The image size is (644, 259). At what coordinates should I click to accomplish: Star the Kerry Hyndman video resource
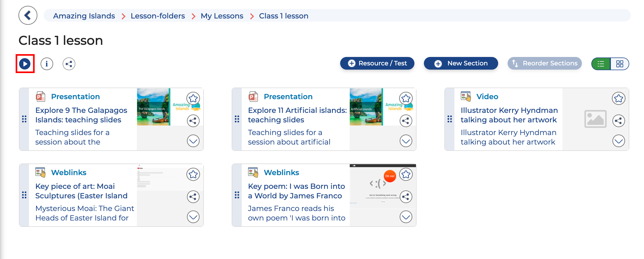coord(618,98)
